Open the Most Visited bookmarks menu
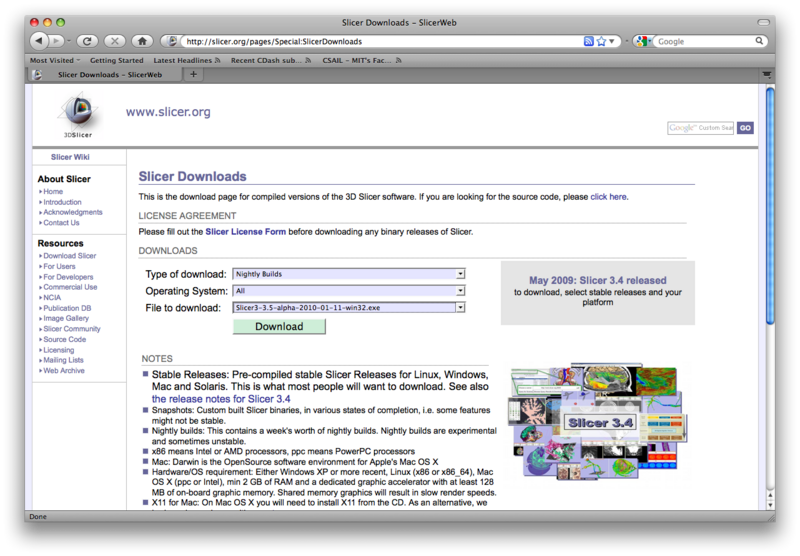The width and height of the screenshot is (800, 556). tap(55, 60)
